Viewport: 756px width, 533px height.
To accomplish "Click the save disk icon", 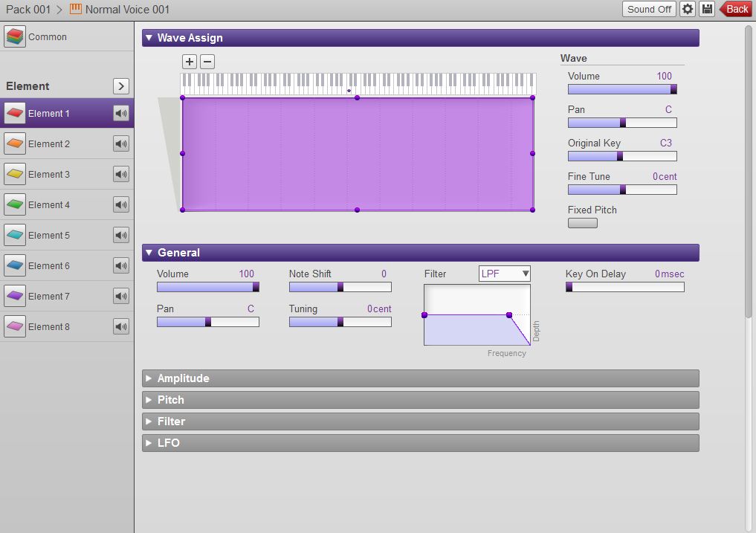I will click(x=706, y=9).
